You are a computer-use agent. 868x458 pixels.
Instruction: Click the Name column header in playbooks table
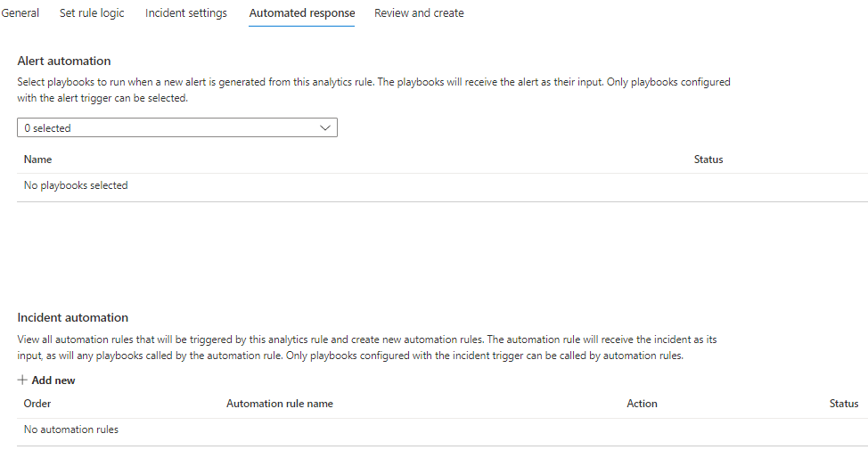pyautogui.click(x=38, y=159)
